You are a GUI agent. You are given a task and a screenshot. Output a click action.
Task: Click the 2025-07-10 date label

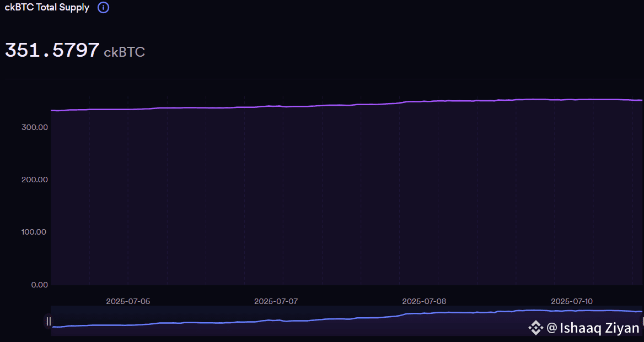pyautogui.click(x=572, y=301)
